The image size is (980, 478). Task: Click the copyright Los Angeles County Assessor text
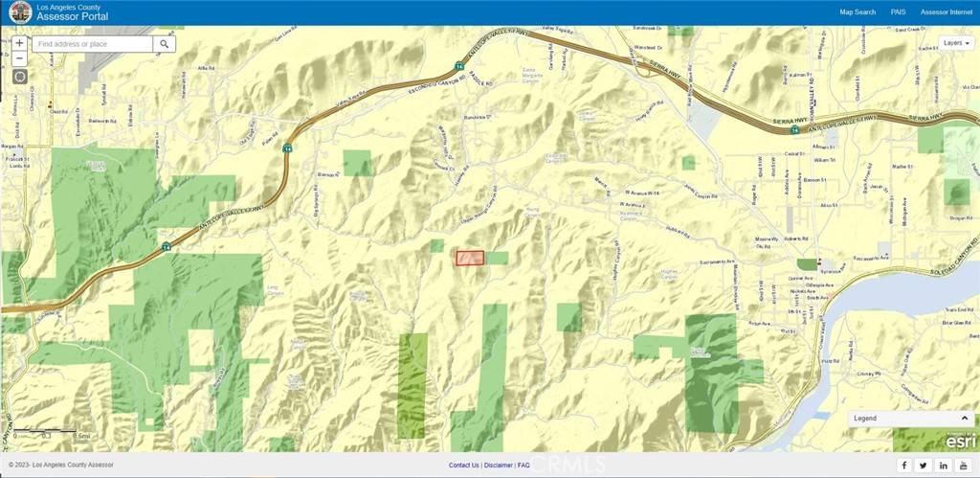(x=61, y=465)
